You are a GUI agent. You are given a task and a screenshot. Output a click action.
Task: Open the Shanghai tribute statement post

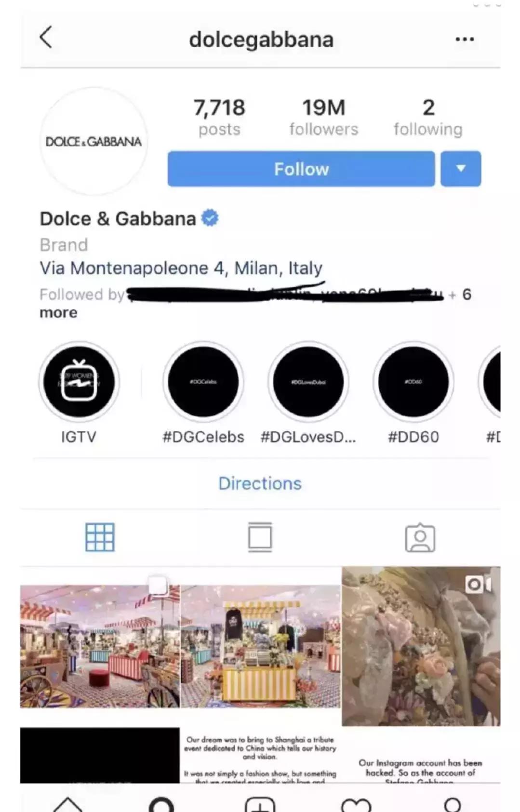point(260,755)
